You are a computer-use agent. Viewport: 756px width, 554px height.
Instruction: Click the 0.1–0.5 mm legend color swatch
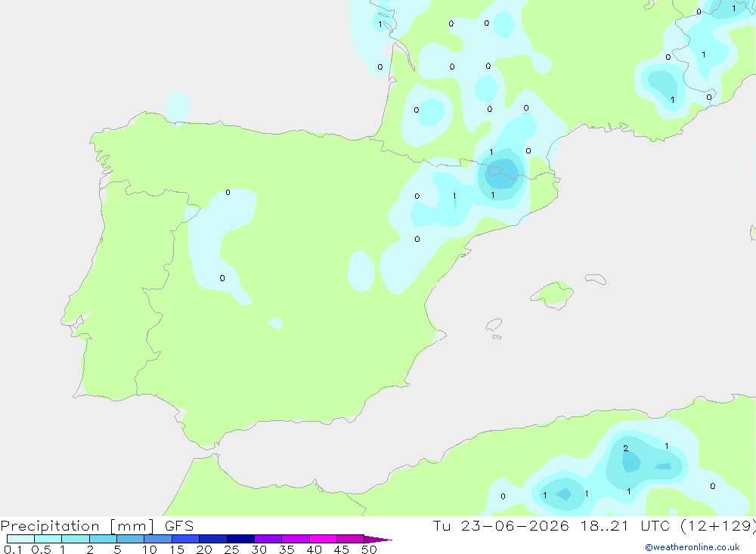[20, 539]
